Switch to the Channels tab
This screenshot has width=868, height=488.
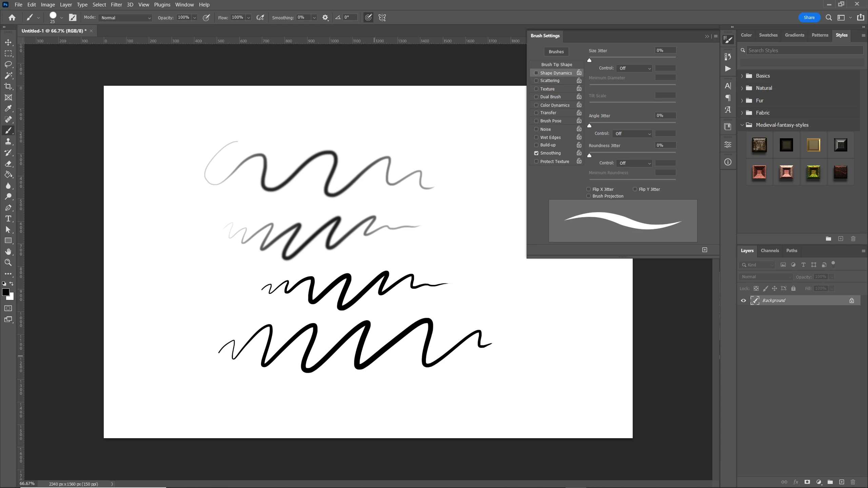pos(770,251)
